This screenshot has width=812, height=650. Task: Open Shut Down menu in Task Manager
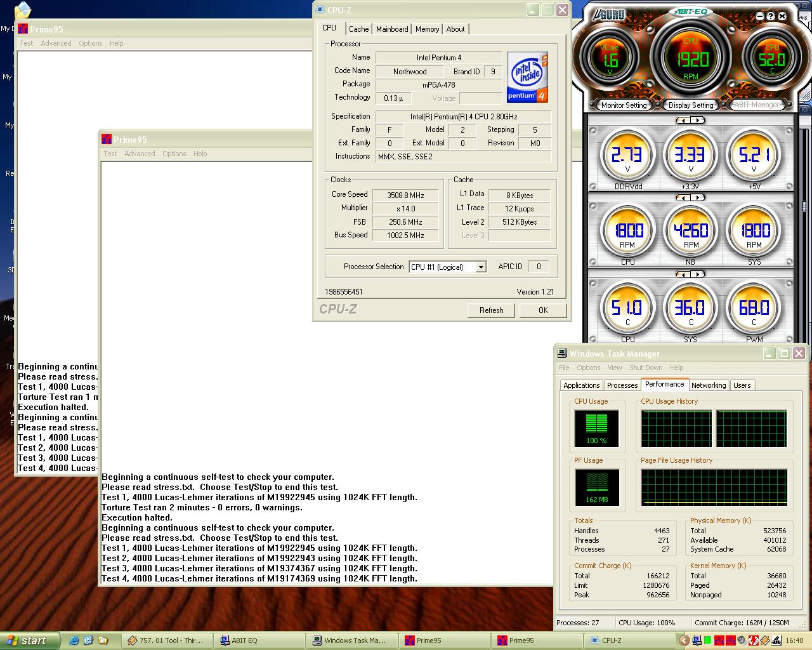[646, 368]
